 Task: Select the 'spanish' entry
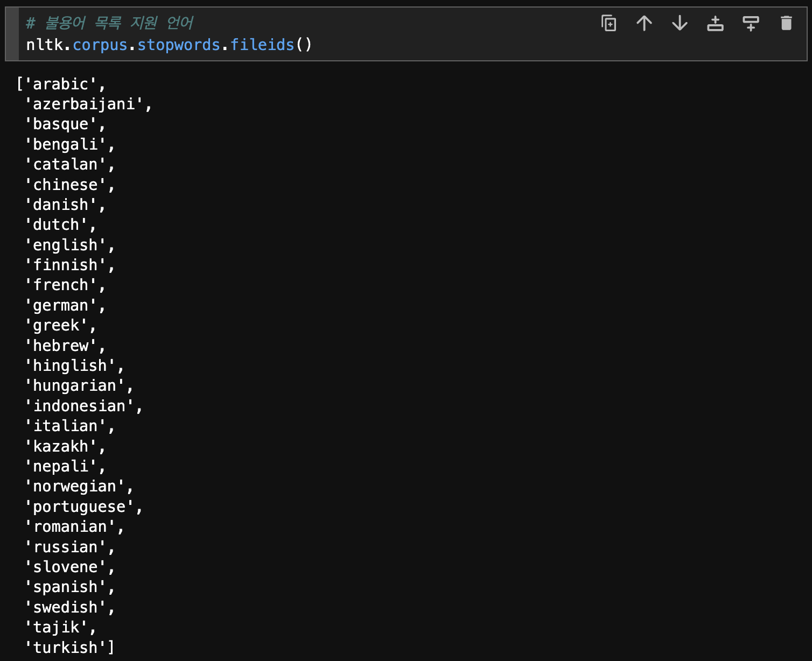click(x=65, y=587)
